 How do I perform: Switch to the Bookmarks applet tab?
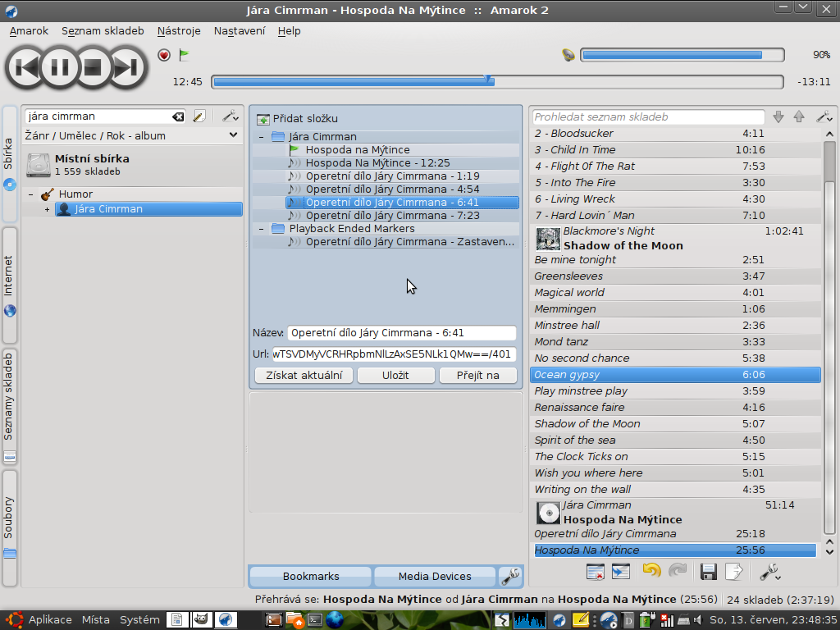click(311, 577)
